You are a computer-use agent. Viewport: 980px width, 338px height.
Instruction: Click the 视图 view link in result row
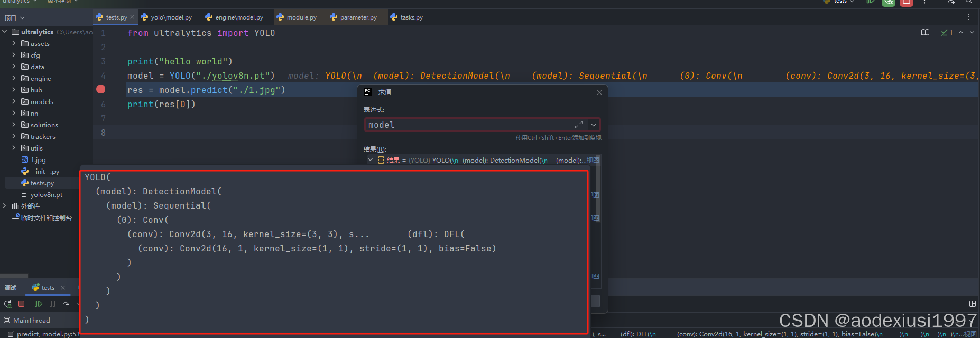coord(593,160)
